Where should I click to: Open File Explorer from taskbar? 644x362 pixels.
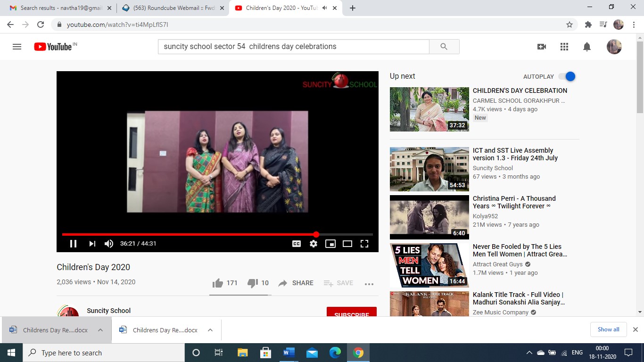[242, 353]
